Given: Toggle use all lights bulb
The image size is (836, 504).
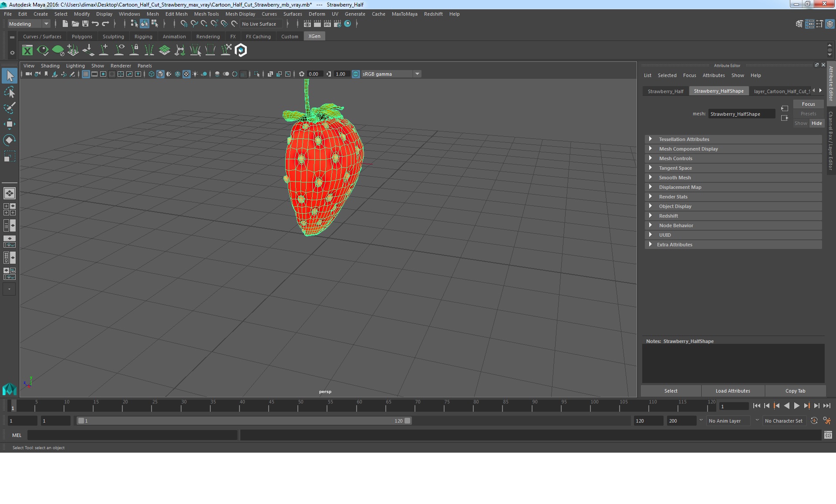Looking at the screenshot, I should 195,74.
